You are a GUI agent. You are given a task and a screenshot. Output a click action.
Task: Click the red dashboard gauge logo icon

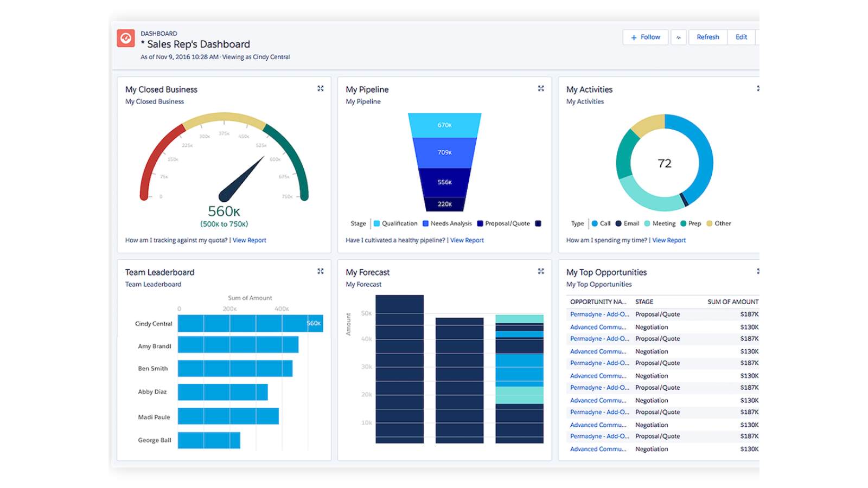[126, 38]
